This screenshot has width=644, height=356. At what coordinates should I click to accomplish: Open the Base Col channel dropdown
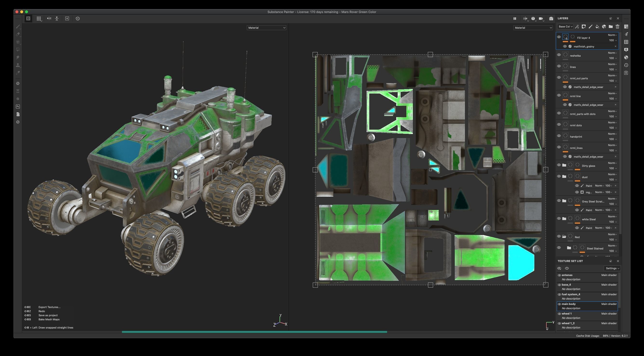click(x=565, y=27)
